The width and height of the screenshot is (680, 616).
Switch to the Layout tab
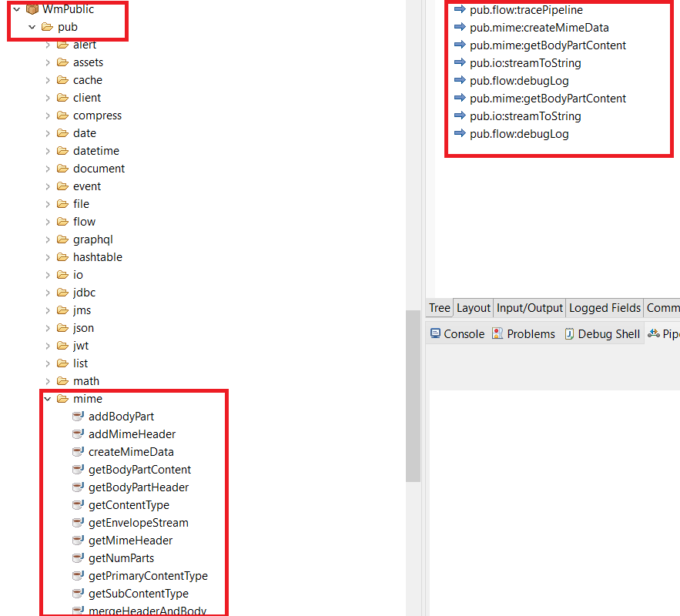473,307
